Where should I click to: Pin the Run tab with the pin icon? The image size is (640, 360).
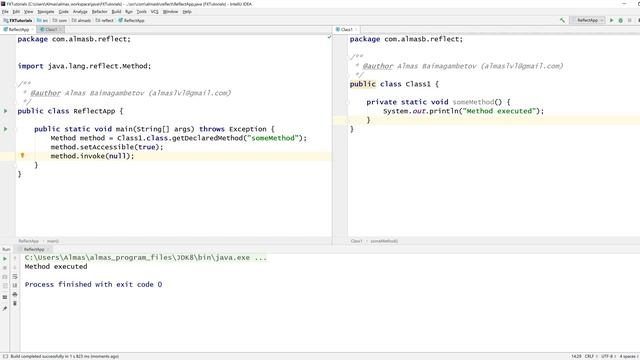point(5,309)
